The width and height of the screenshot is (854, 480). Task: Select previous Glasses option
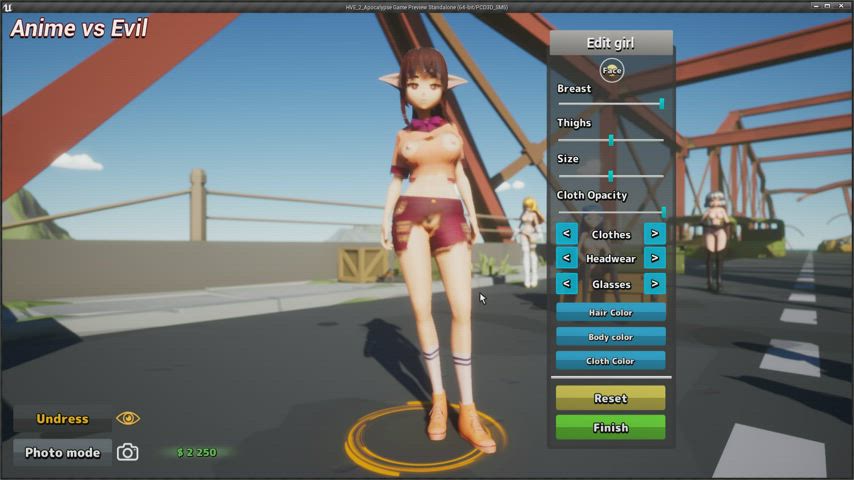click(x=566, y=284)
